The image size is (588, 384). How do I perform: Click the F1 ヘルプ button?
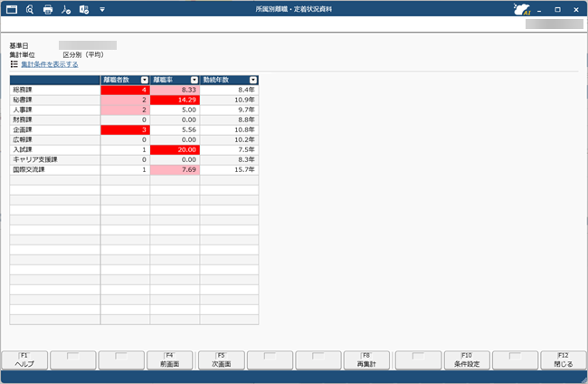click(24, 360)
